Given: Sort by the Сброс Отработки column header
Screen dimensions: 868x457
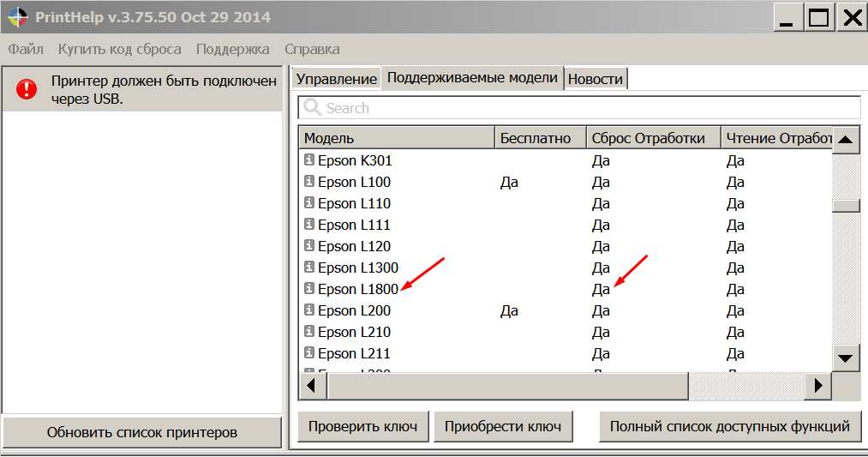Looking at the screenshot, I should (x=653, y=138).
